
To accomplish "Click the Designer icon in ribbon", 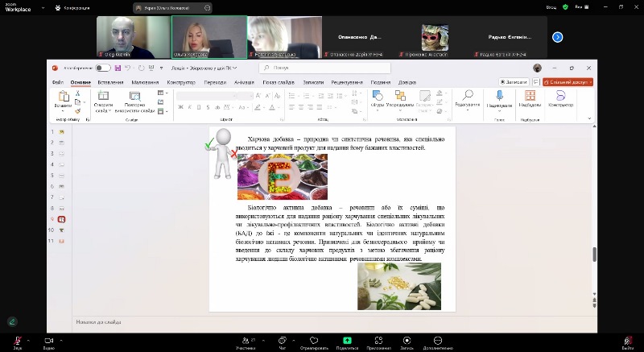I will [559, 96].
